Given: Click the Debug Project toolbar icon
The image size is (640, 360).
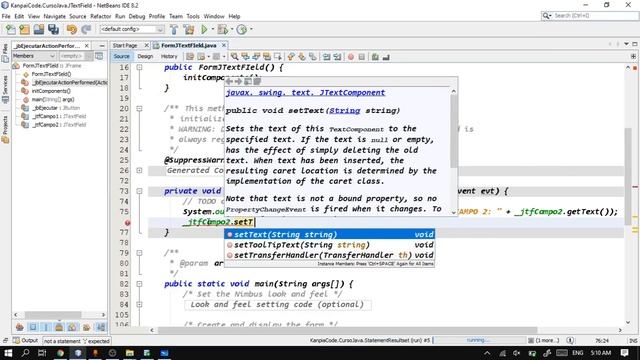Looking at the screenshot, I should 222,29.
